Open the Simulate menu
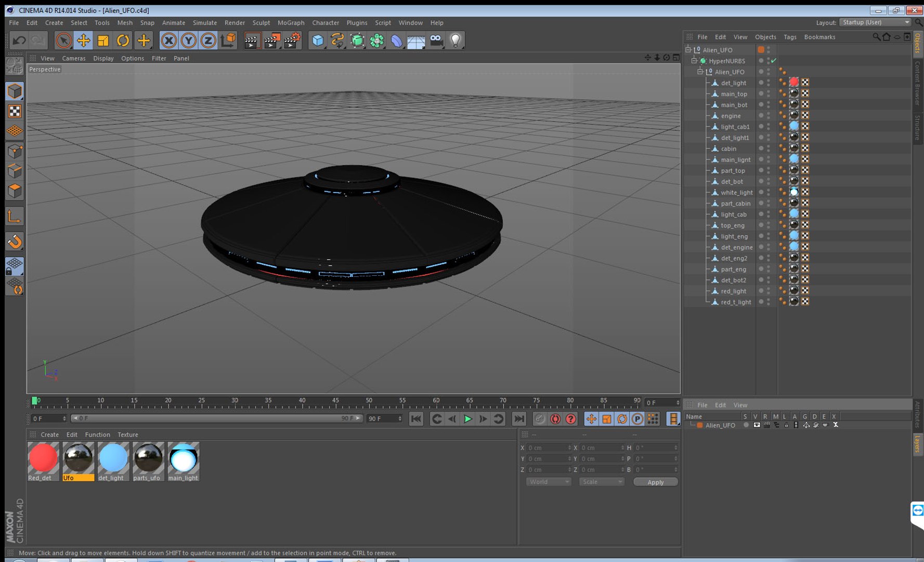The image size is (924, 562). click(x=204, y=22)
